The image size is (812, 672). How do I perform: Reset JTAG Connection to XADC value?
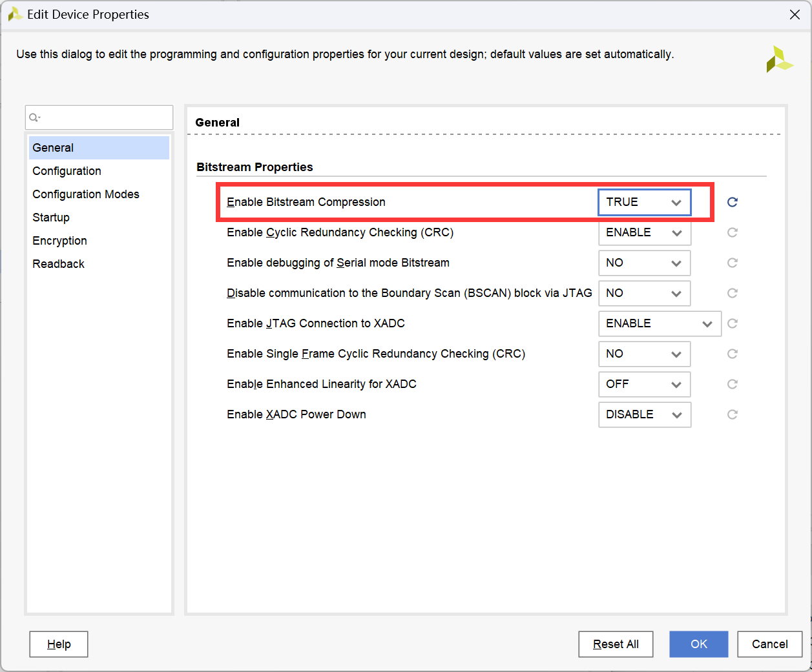[x=732, y=323]
